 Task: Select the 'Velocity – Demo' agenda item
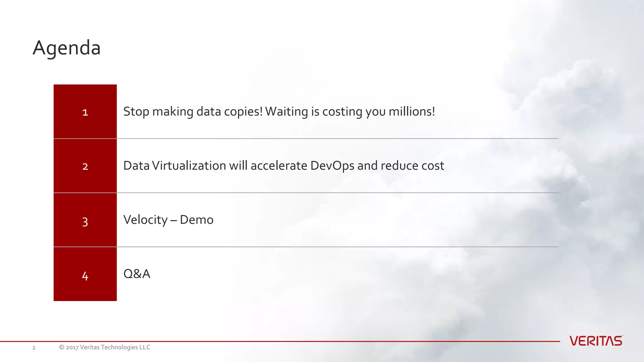[168, 220]
